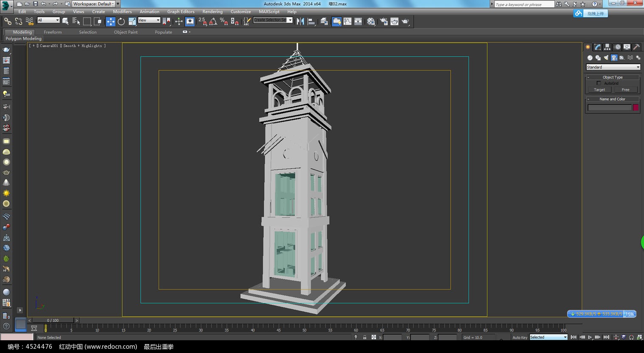
Task: Click the 拖拽上传 upload button
Action: [591, 14]
